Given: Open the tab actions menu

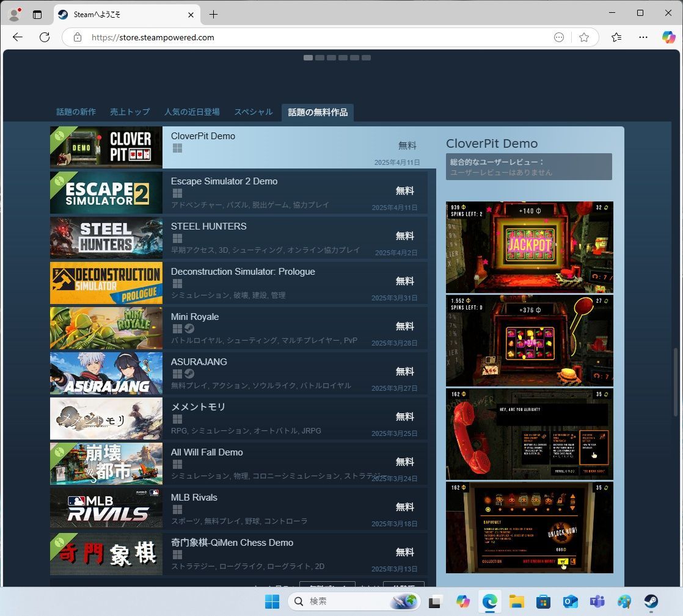Looking at the screenshot, I should (37, 15).
